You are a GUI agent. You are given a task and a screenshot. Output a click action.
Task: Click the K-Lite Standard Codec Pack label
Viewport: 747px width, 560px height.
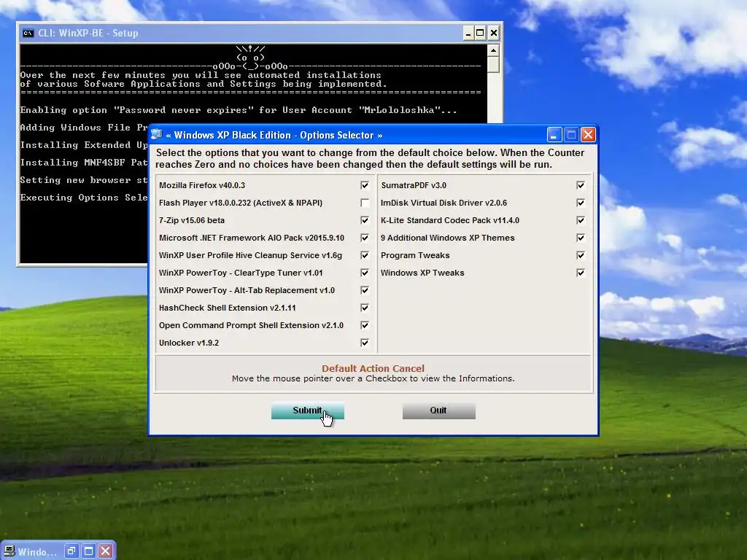[x=449, y=220]
